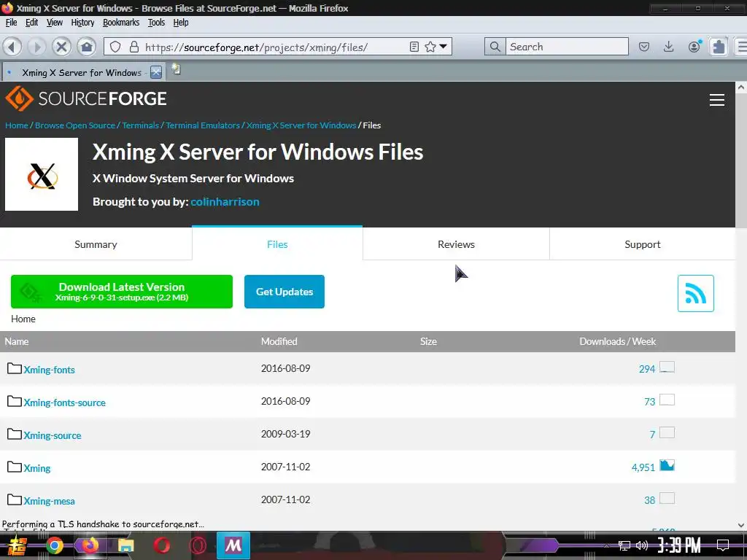Open the SourceForge hamburger menu
747x560 pixels.
[x=716, y=99]
